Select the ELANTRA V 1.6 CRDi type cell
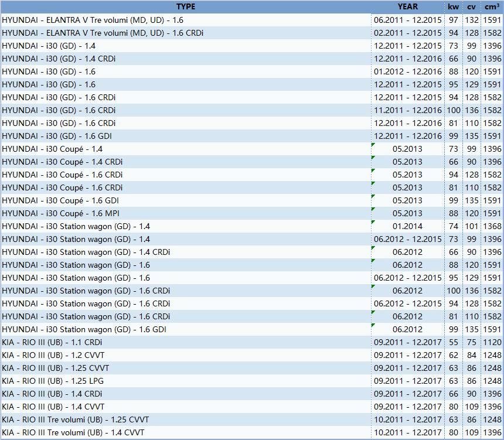The height and width of the screenshot is (440, 504). pyautogui.click(x=103, y=33)
